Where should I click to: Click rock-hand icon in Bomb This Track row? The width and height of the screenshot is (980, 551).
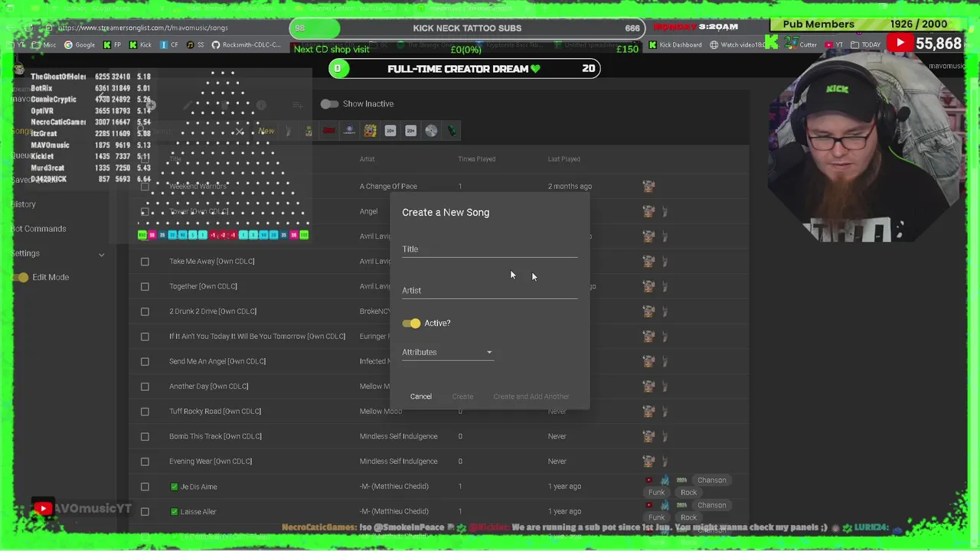(665, 436)
